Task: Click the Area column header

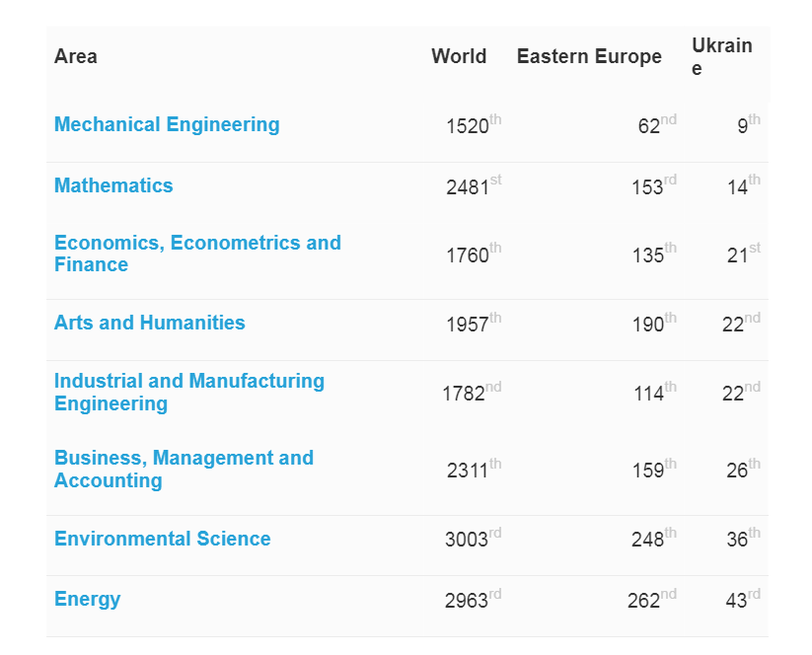Action: pos(76,57)
